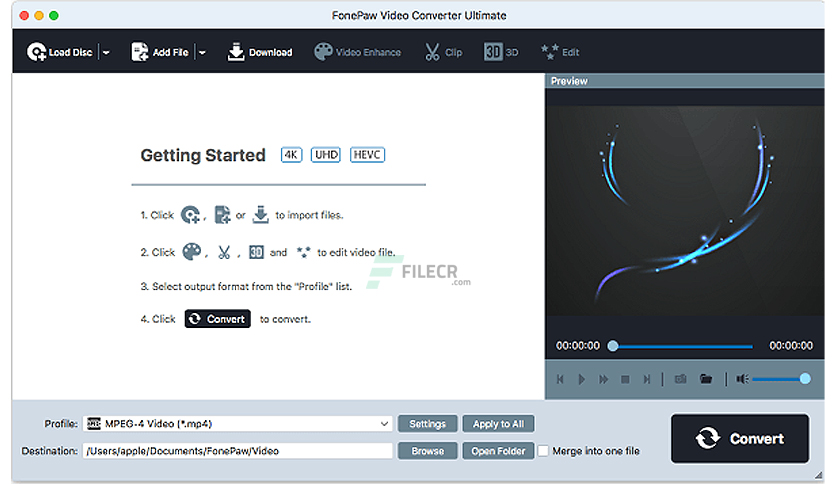Stop the preview playback
836x484 pixels.
tap(625, 379)
